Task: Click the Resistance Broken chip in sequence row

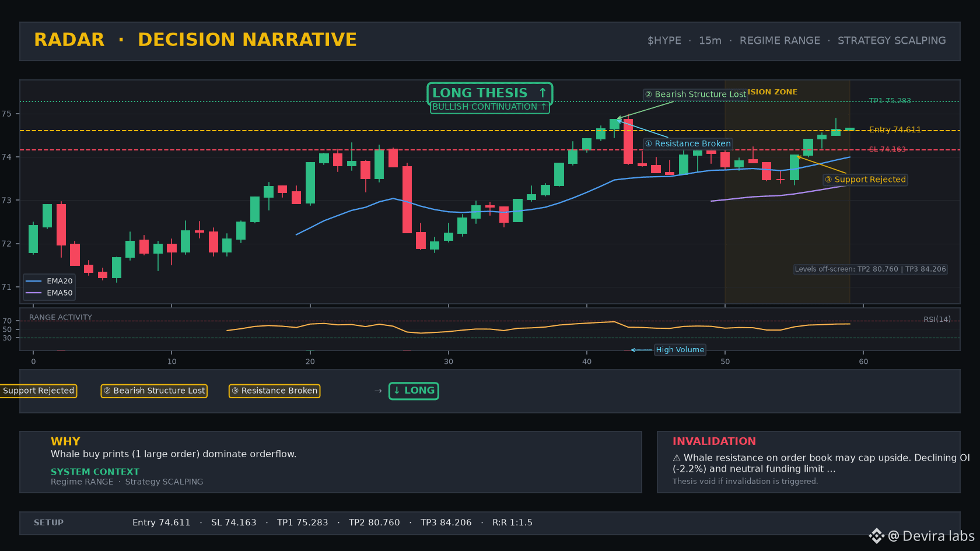Action: pos(274,391)
